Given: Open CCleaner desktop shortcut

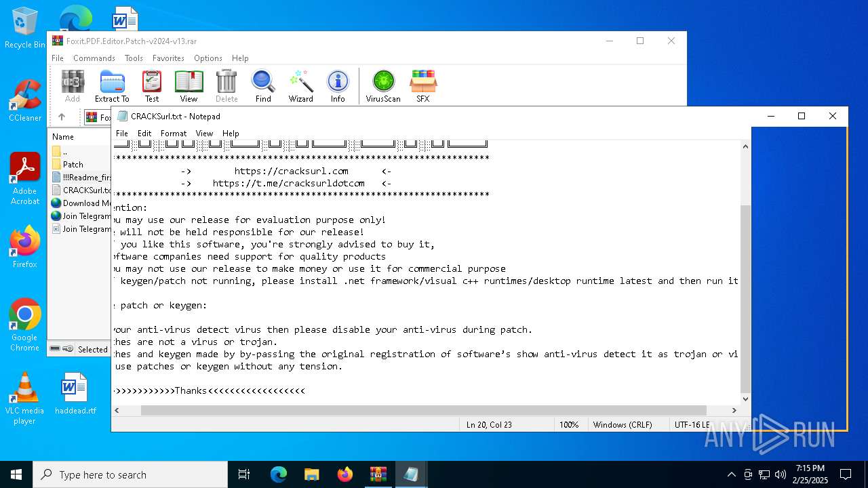Looking at the screenshot, I should click(x=24, y=100).
